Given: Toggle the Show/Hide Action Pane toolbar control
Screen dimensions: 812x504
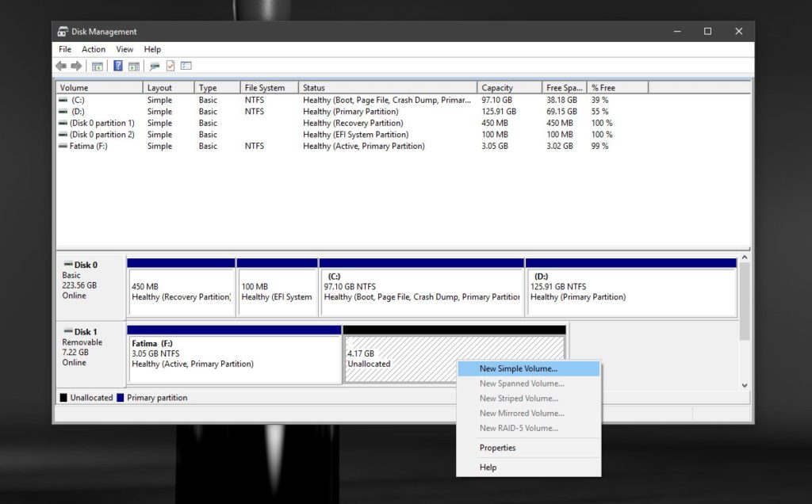Looking at the screenshot, I should 134,66.
